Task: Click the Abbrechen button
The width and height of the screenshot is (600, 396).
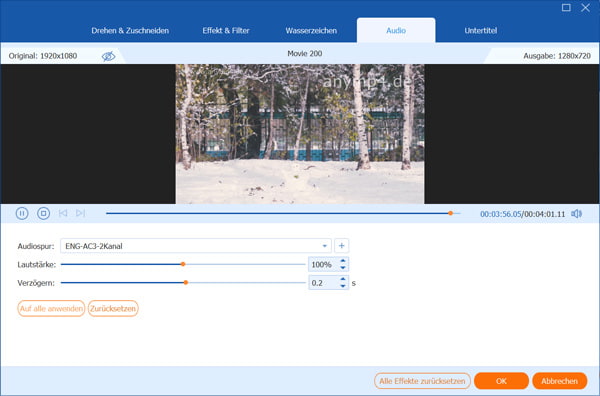Action: 559,381
